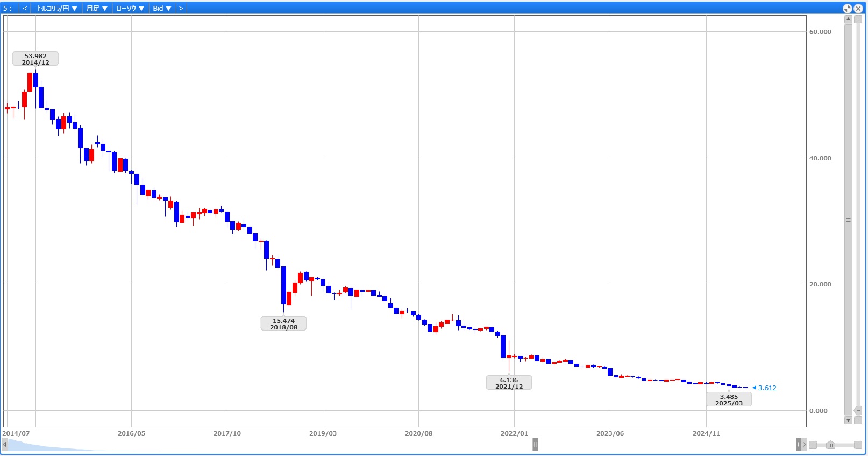This screenshot has width=868, height=456.
Task: Click the 2019/03 date axis label
Action: (x=323, y=433)
